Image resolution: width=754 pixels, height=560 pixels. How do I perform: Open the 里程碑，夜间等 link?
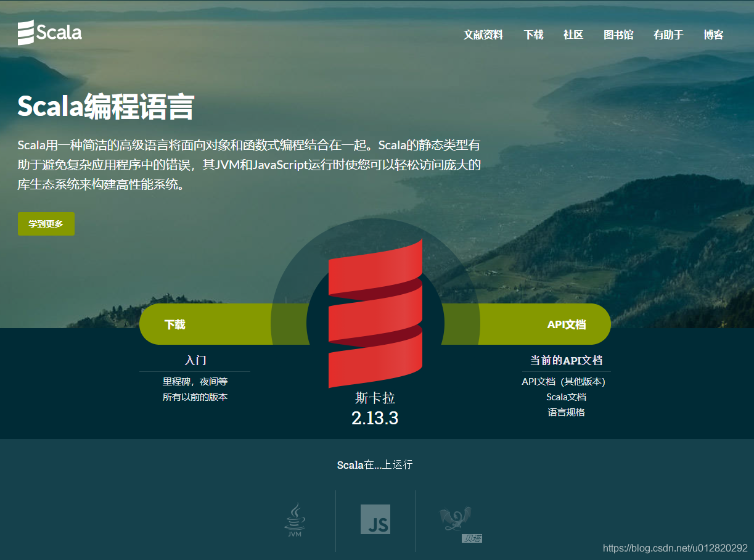(195, 382)
